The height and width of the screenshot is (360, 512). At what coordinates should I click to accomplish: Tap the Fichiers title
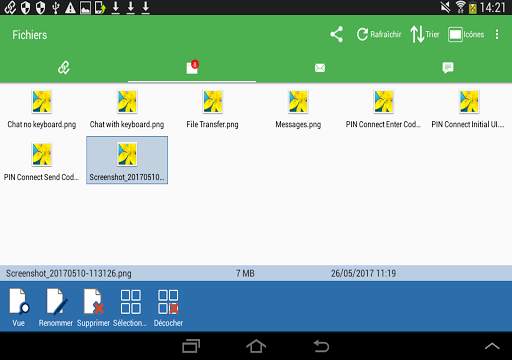tap(30, 35)
